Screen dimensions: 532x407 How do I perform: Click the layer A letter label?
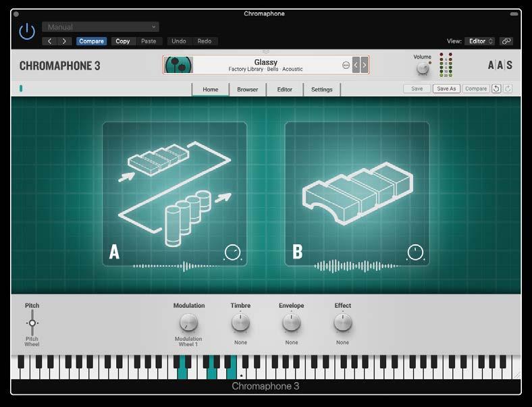point(114,252)
